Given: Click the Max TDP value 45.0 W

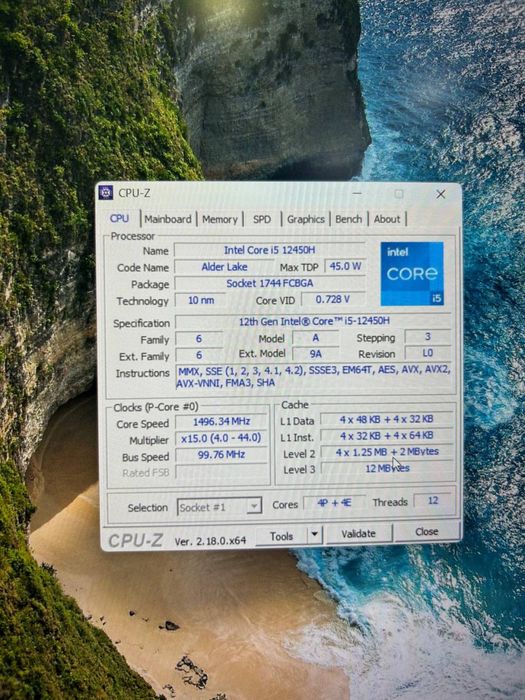Looking at the screenshot, I should (345, 266).
